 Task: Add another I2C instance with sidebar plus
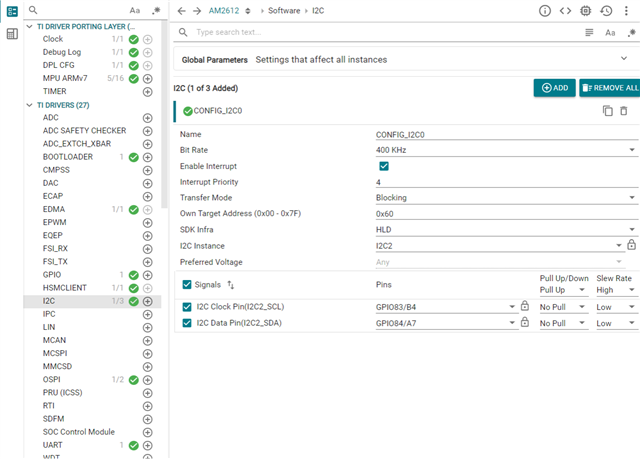pyautogui.click(x=148, y=302)
